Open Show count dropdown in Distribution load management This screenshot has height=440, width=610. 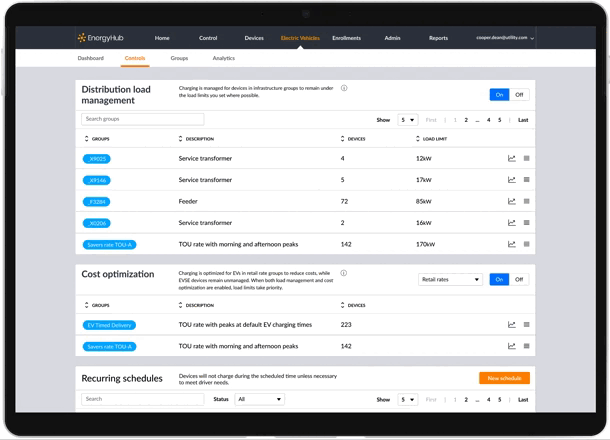408,120
